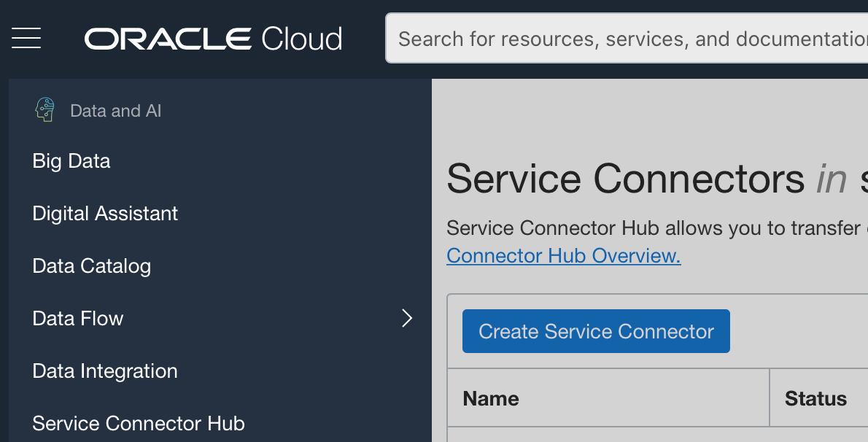868x442 pixels.
Task: Sort connectors by the Status column
Action: (816, 398)
